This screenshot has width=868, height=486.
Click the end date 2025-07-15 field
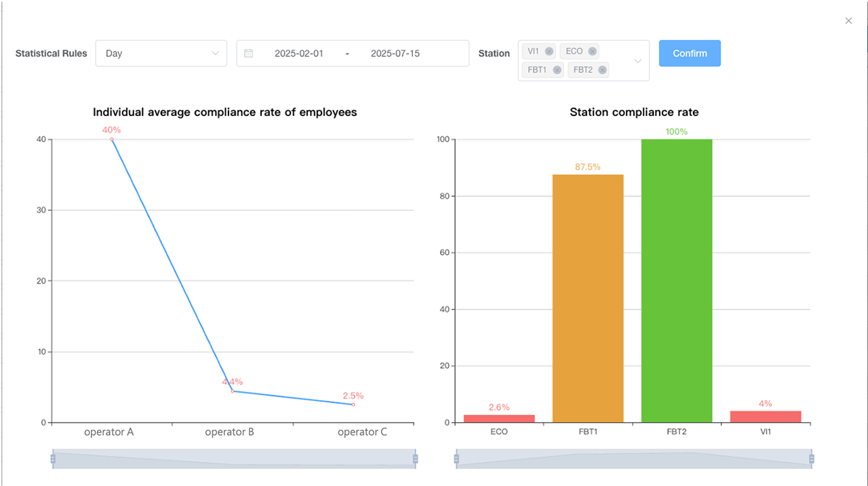click(x=395, y=54)
